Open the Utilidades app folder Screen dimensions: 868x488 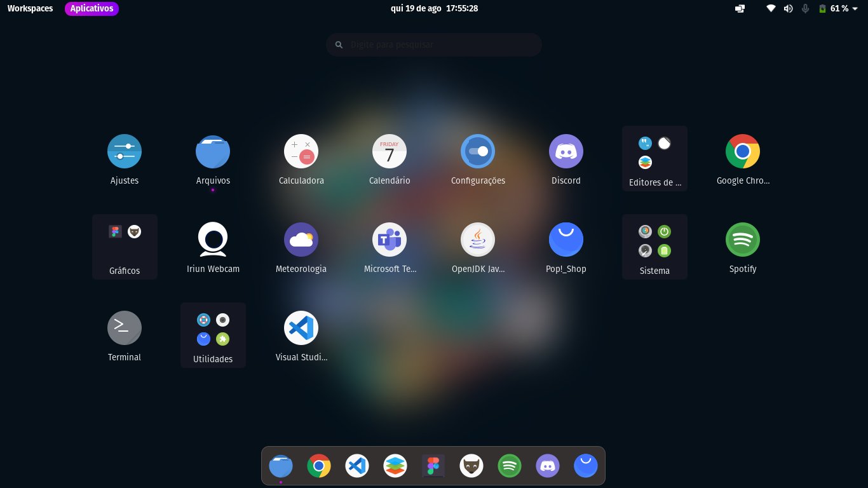click(213, 335)
